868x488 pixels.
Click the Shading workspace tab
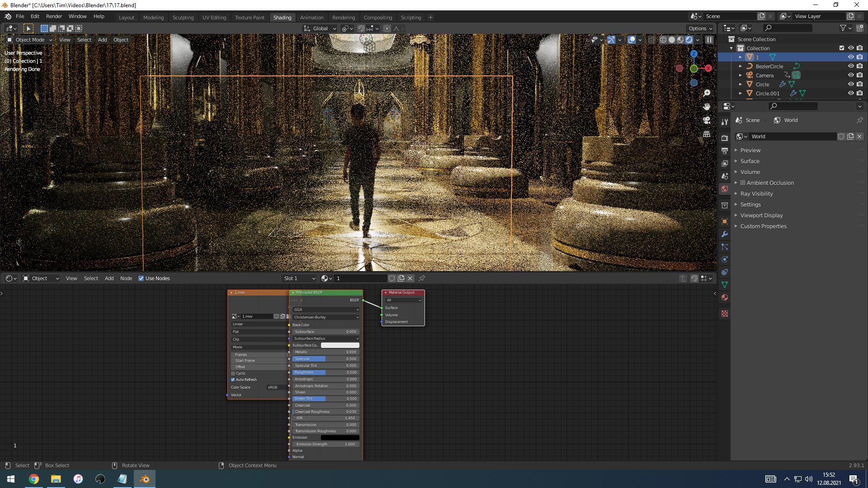pos(281,17)
